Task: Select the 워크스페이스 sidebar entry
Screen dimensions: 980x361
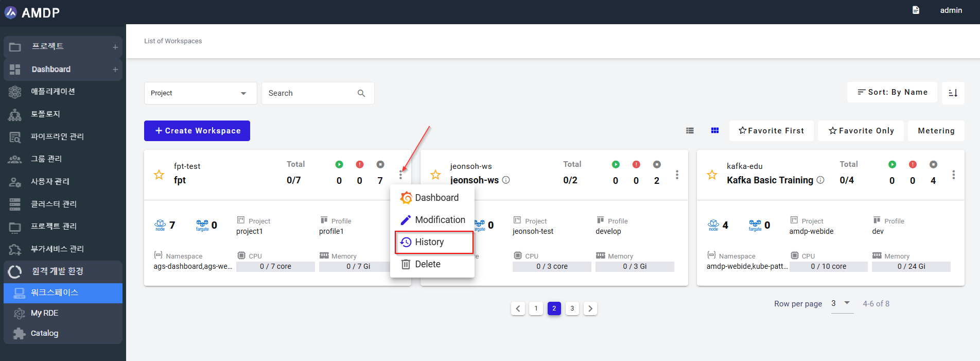Action: [x=63, y=293]
